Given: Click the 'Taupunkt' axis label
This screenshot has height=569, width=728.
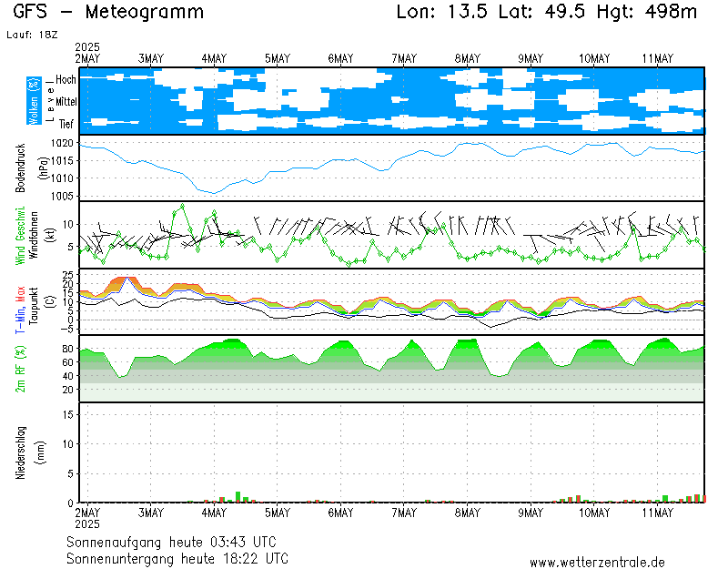Looking at the screenshot, I should [x=34, y=306].
